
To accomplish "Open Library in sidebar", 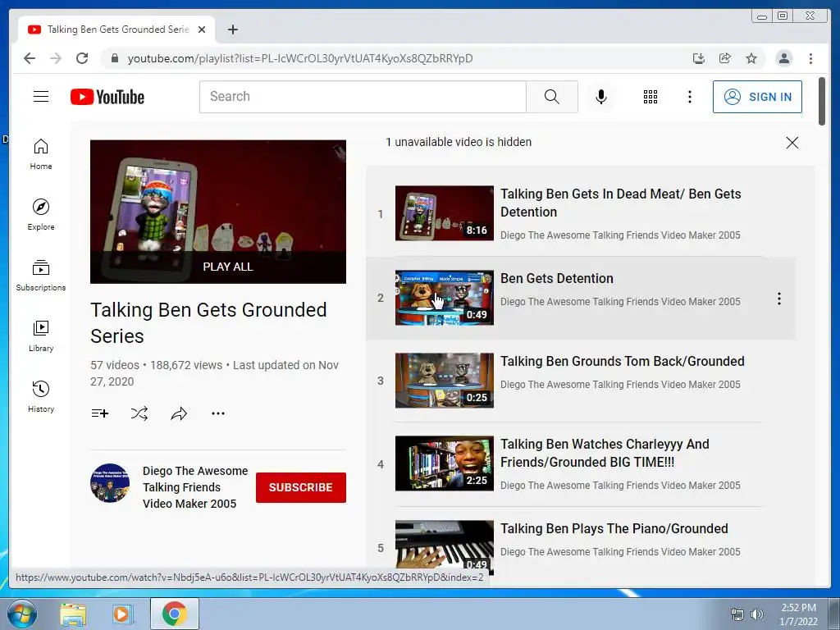I will (x=41, y=336).
